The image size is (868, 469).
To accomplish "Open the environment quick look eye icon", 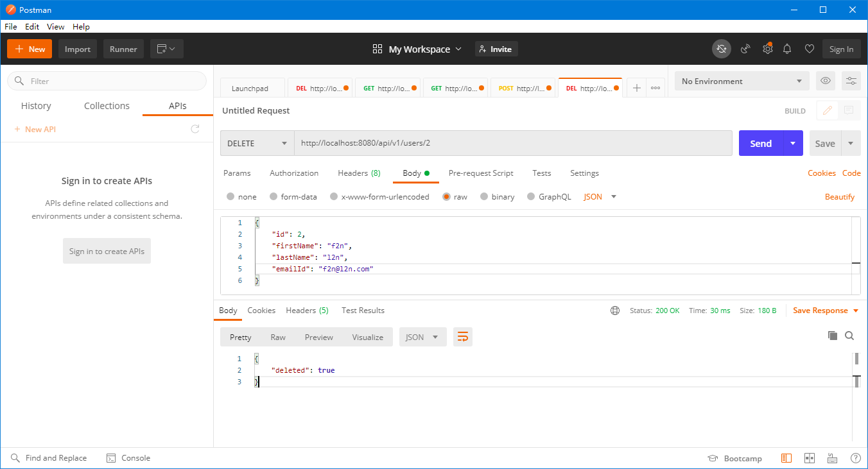I will tap(826, 81).
